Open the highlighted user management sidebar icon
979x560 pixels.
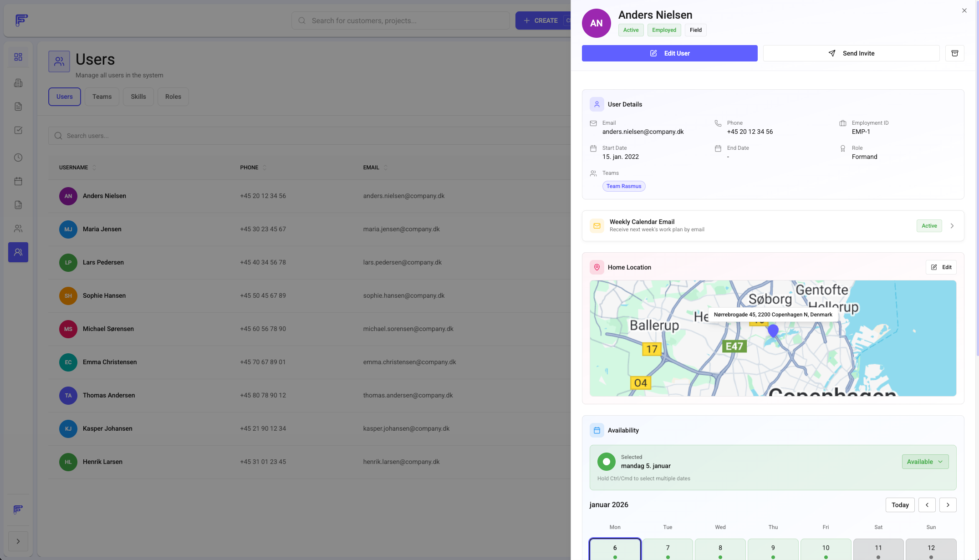pyautogui.click(x=18, y=252)
